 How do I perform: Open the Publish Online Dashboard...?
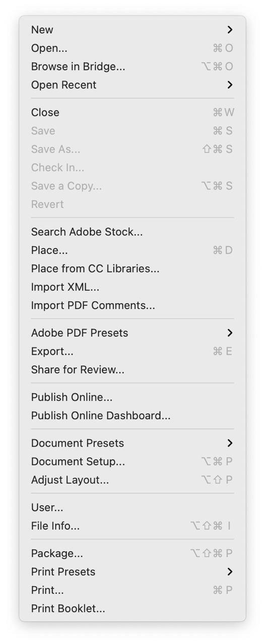pyautogui.click(x=132, y=416)
